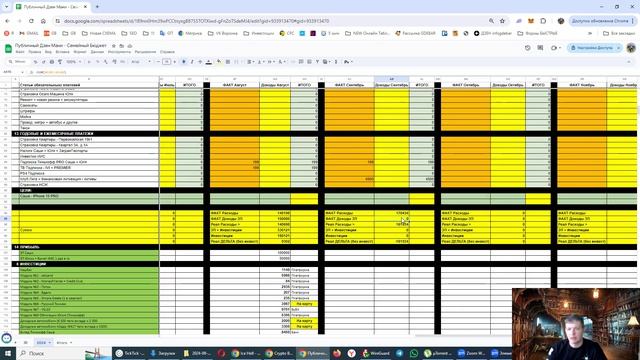Viewport: 640px width, 360px height.
Task: Star the spreadsheet document
Action: point(114,46)
